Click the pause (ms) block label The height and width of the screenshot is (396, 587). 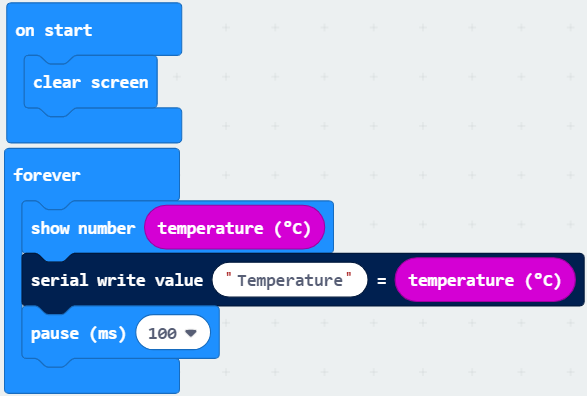[x=78, y=333]
